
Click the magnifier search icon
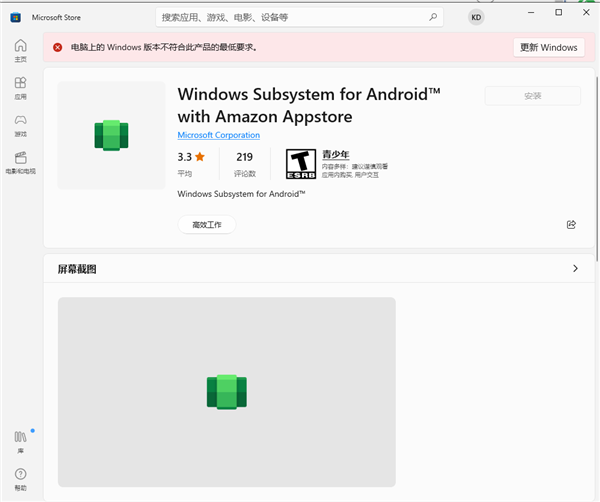433,18
